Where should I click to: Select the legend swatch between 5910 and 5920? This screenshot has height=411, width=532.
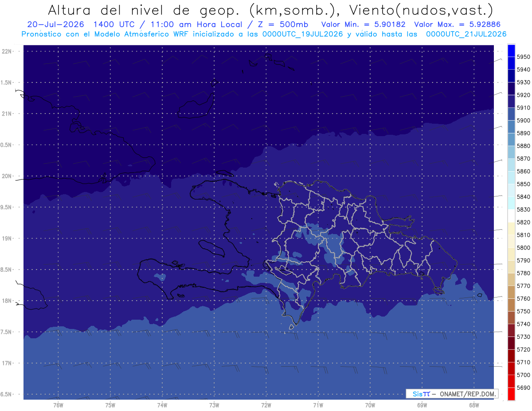click(x=511, y=101)
